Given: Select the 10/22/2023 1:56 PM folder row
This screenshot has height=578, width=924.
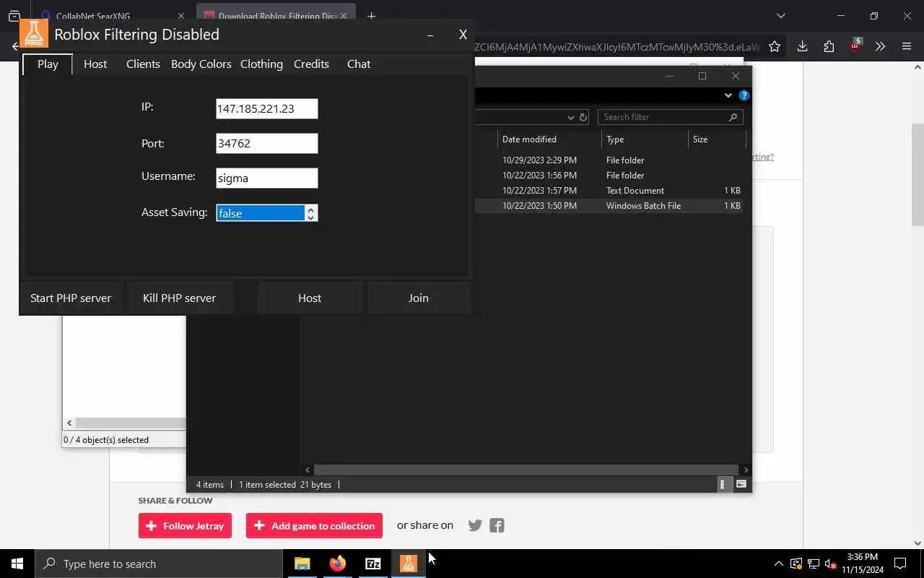Looking at the screenshot, I should tap(609, 176).
